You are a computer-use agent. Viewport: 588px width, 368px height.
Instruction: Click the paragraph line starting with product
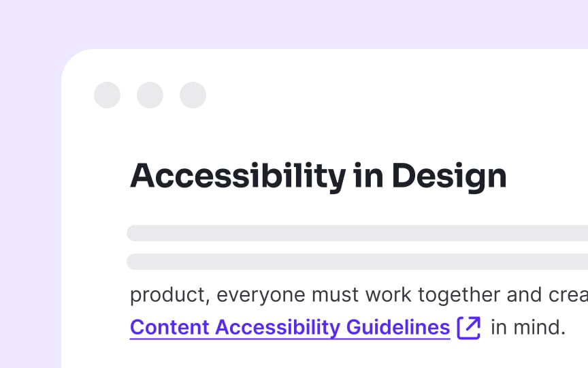pyautogui.click(x=359, y=295)
